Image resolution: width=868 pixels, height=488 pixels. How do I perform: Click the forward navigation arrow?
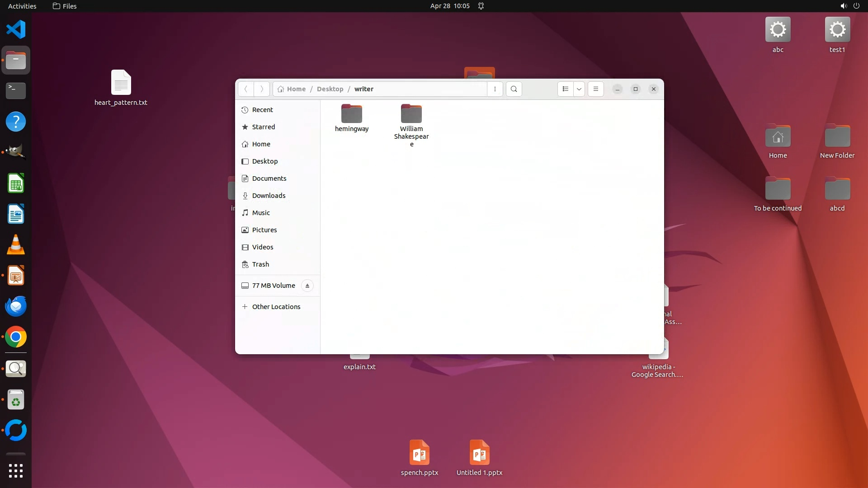point(262,89)
